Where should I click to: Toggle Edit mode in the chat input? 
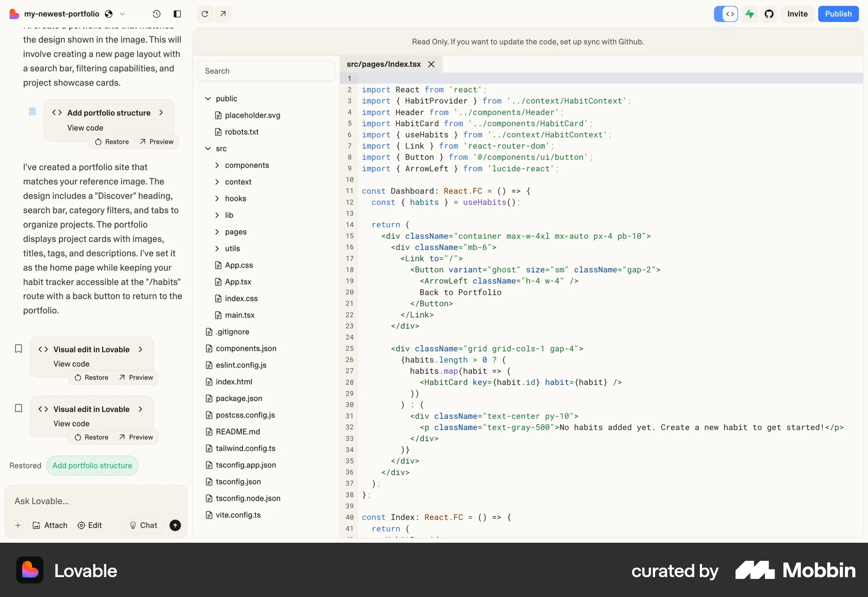(90, 526)
